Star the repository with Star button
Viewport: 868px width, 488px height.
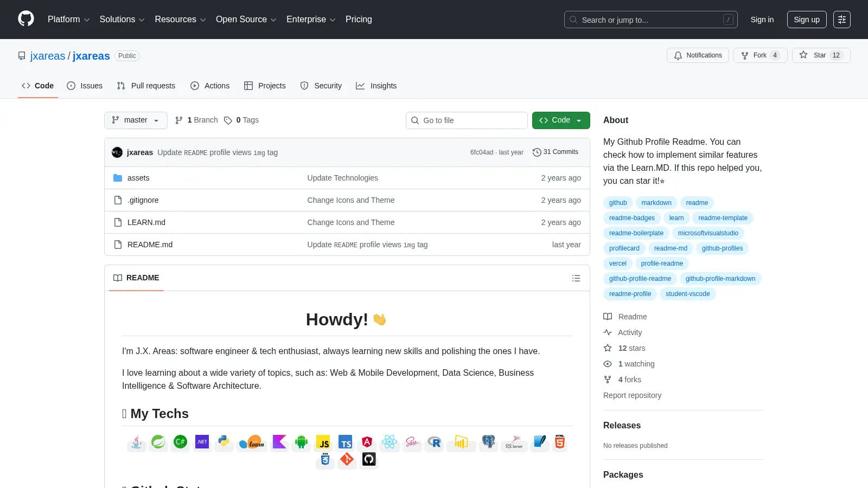click(821, 55)
